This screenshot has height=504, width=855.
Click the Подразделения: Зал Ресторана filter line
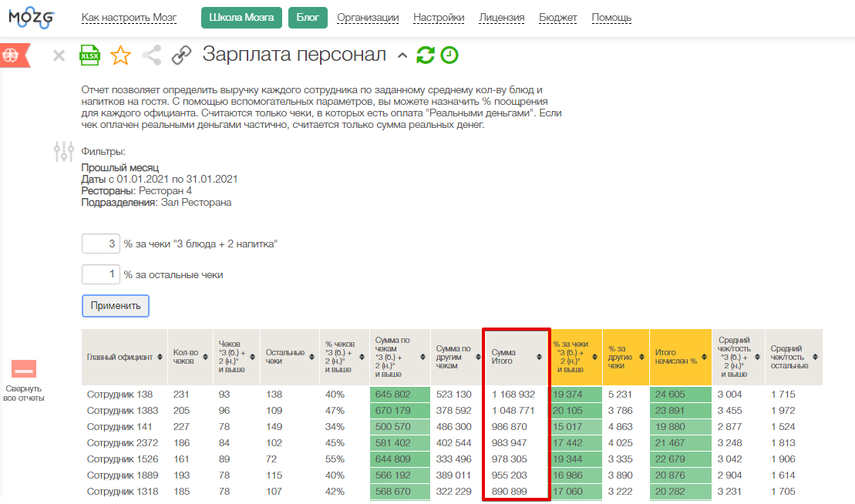click(157, 202)
